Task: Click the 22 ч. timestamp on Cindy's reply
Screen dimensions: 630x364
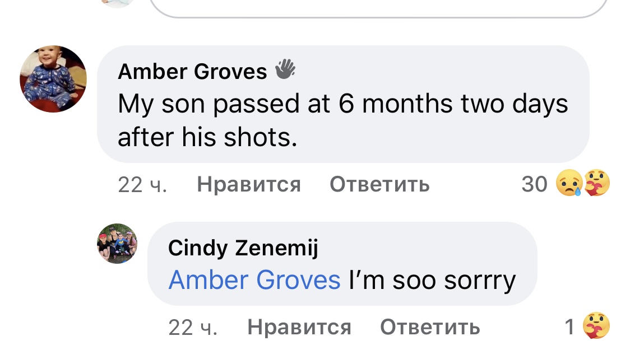Action: 192,327
